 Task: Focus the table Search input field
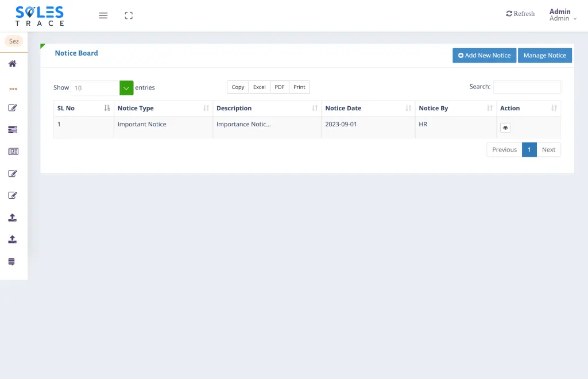pyautogui.click(x=527, y=87)
